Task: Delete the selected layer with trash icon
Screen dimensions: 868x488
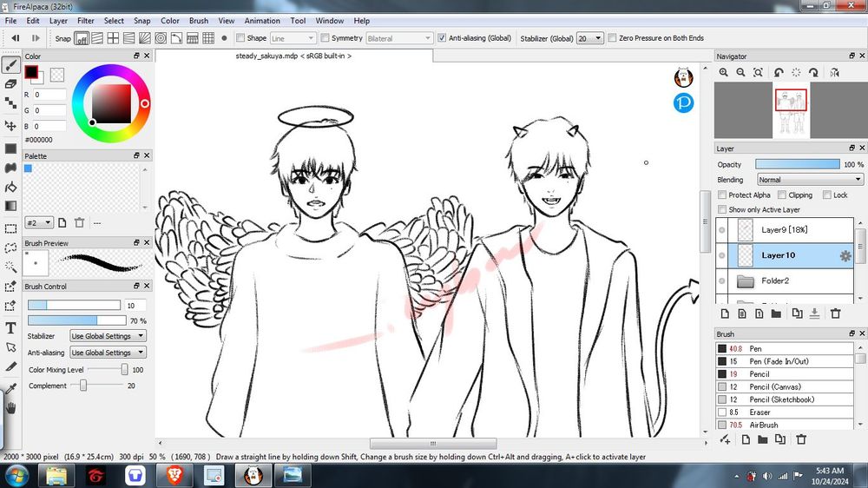Action: [x=835, y=313]
